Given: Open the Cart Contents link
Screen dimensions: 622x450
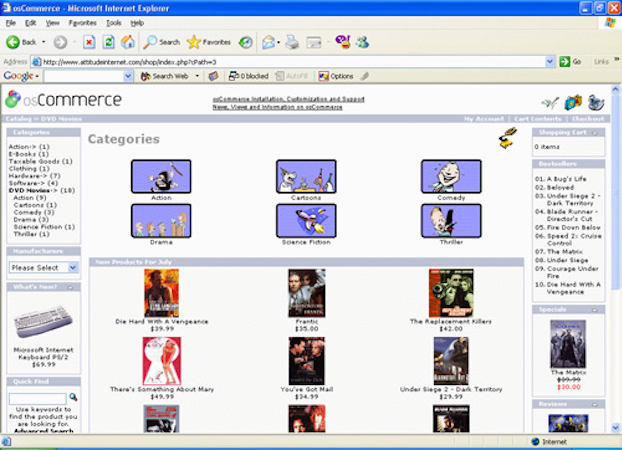Looking at the screenshot, I should [x=538, y=119].
